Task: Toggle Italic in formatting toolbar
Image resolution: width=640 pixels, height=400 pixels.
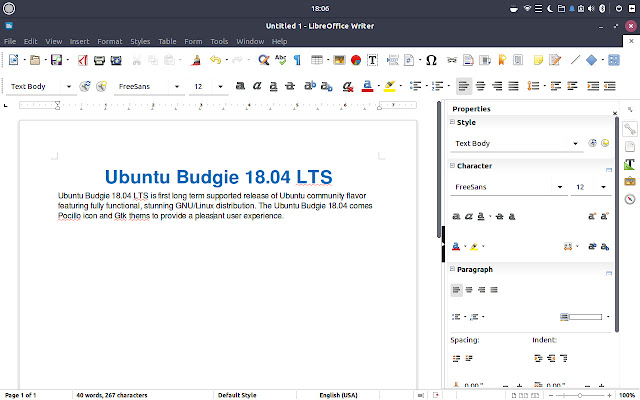Action: pos(257,86)
